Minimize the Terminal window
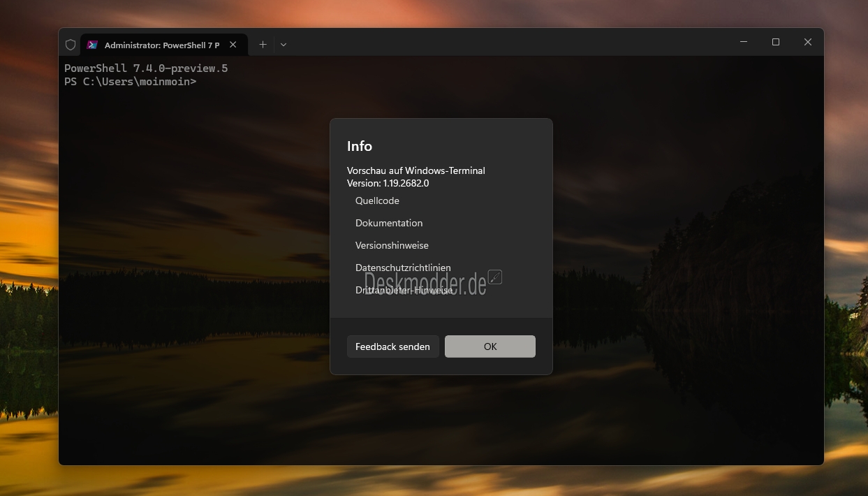This screenshot has width=868, height=496. click(744, 42)
